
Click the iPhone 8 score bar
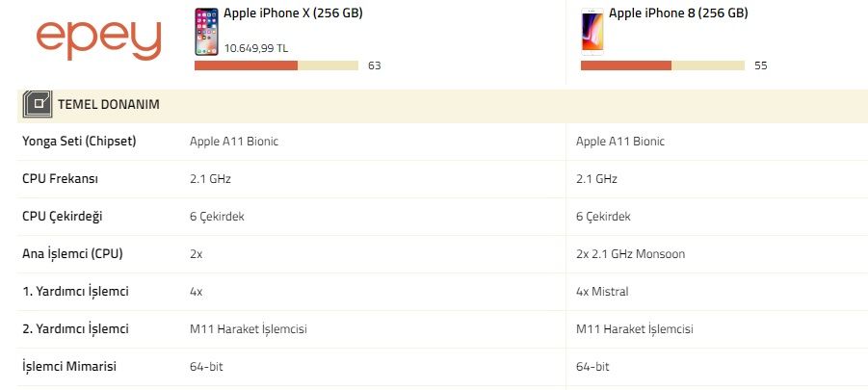(x=662, y=65)
